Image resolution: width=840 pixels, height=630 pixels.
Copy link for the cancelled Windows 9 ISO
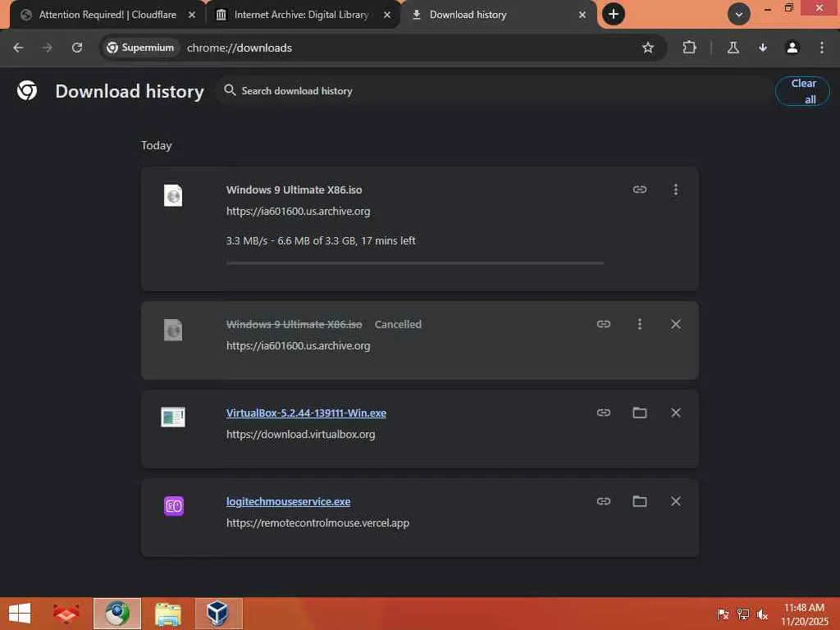(604, 323)
